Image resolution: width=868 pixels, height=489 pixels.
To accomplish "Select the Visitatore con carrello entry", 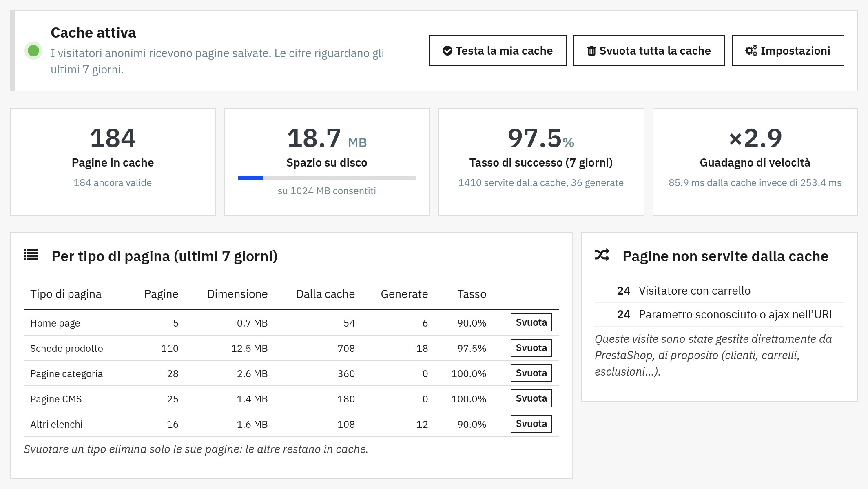I will pyautogui.click(x=720, y=291).
